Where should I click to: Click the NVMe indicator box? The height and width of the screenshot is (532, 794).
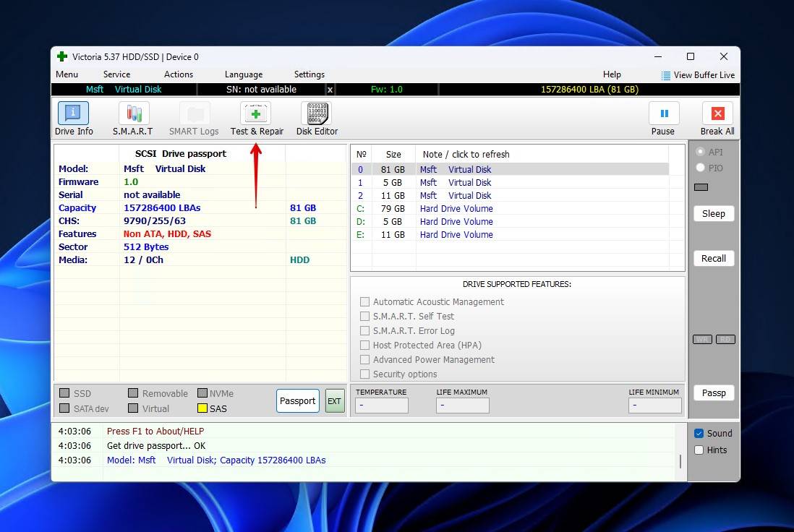click(x=202, y=392)
